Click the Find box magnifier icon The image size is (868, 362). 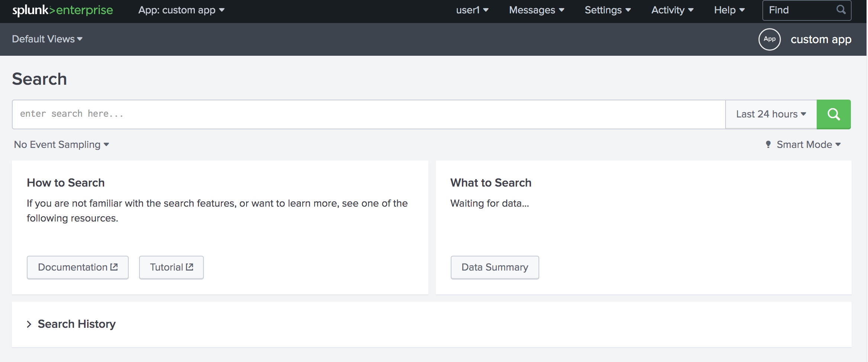841,10
